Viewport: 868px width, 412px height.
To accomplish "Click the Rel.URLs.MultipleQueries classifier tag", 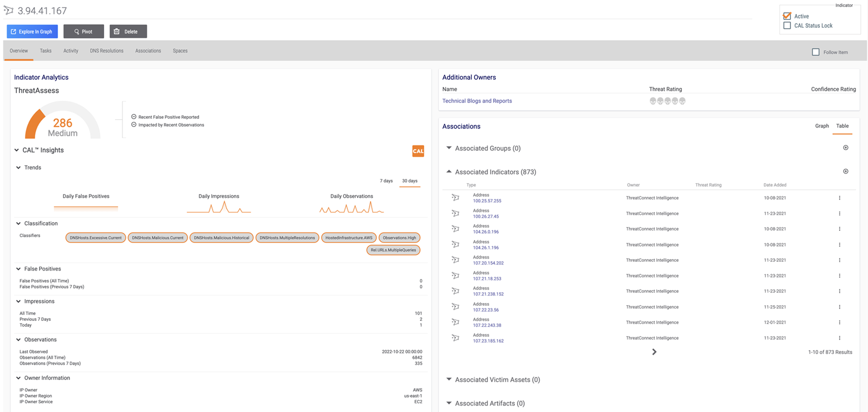I will (393, 250).
